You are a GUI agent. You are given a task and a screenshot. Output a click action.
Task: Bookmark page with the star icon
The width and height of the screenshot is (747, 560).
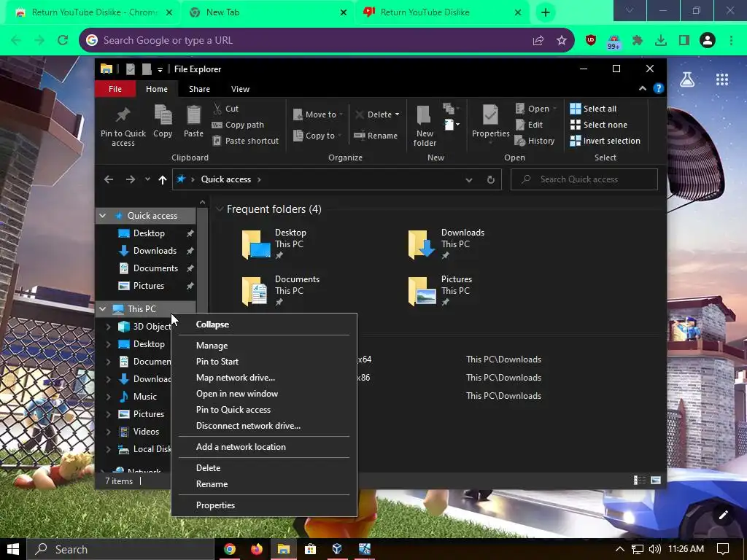pyautogui.click(x=562, y=41)
